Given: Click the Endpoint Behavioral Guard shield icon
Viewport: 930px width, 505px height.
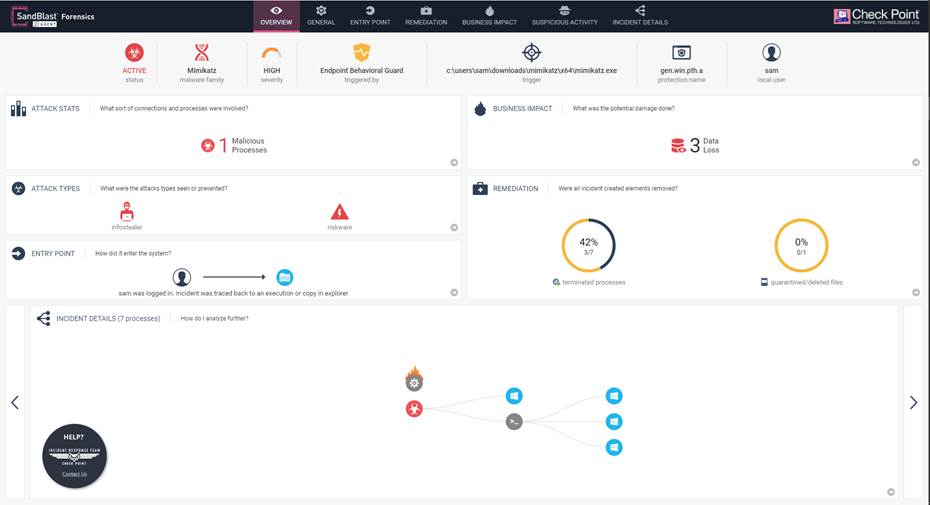Looking at the screenshot, I should (x=362, y=53).
